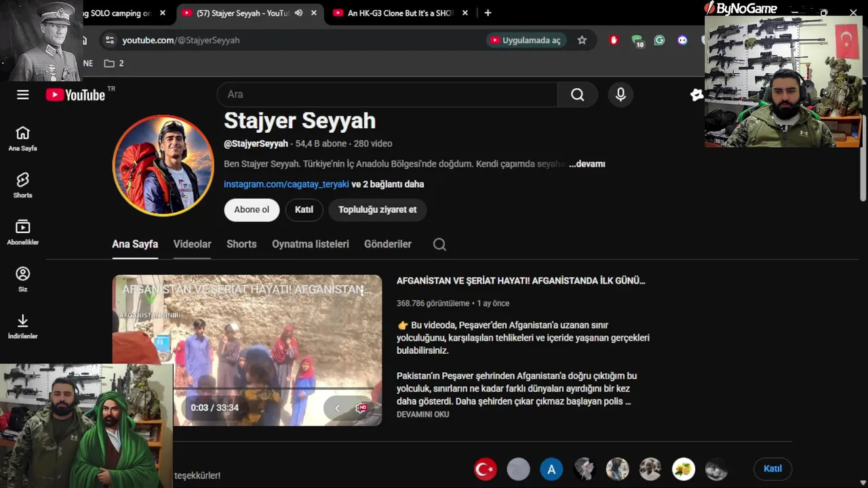Open the Grammarly G extension icon

coord(659,40)
